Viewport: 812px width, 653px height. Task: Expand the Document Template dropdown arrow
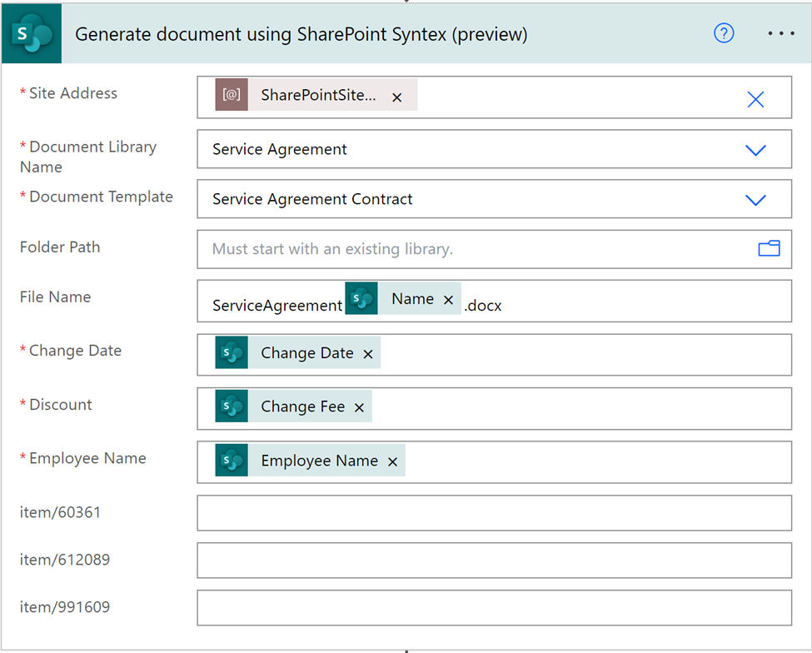755,200
